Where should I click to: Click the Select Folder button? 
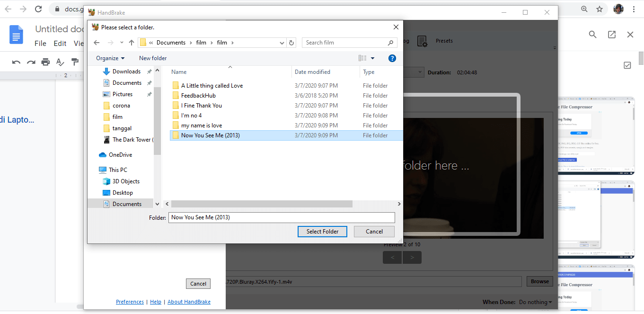[322, 232]
